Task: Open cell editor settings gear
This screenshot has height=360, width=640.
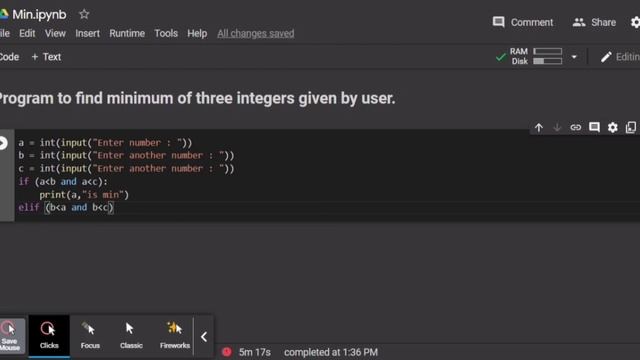Action: pos(613,127)
